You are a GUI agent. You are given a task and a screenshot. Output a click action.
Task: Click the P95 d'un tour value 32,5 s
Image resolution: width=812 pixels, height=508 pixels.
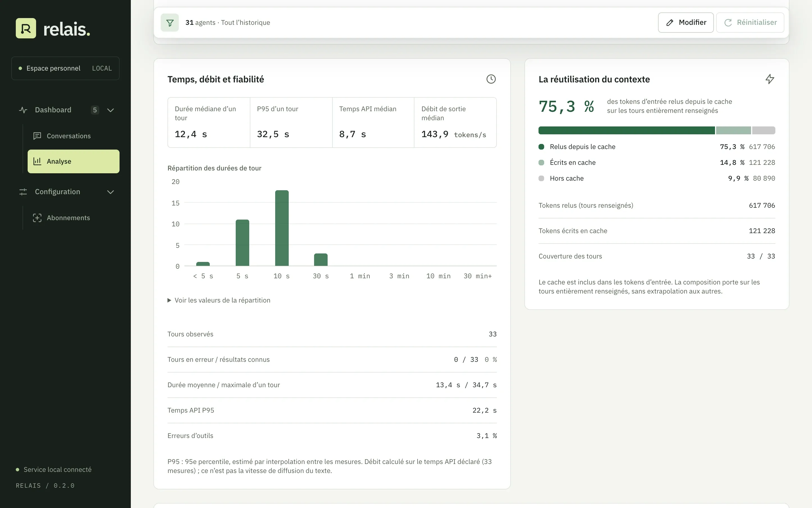(x=273, y=134)
